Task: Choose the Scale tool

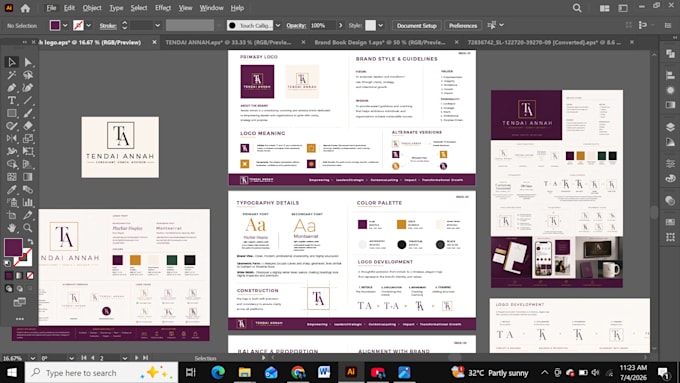Action: click(28, 139)
